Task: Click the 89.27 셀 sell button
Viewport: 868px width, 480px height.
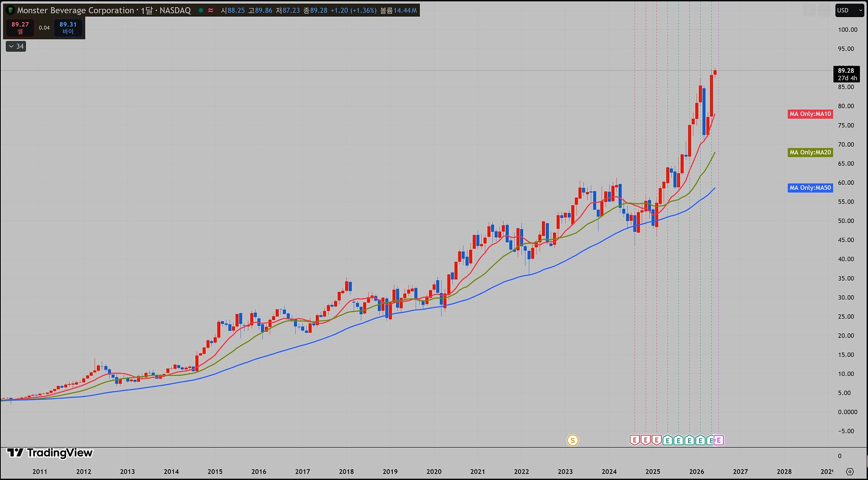Action: tap(20, 28)
